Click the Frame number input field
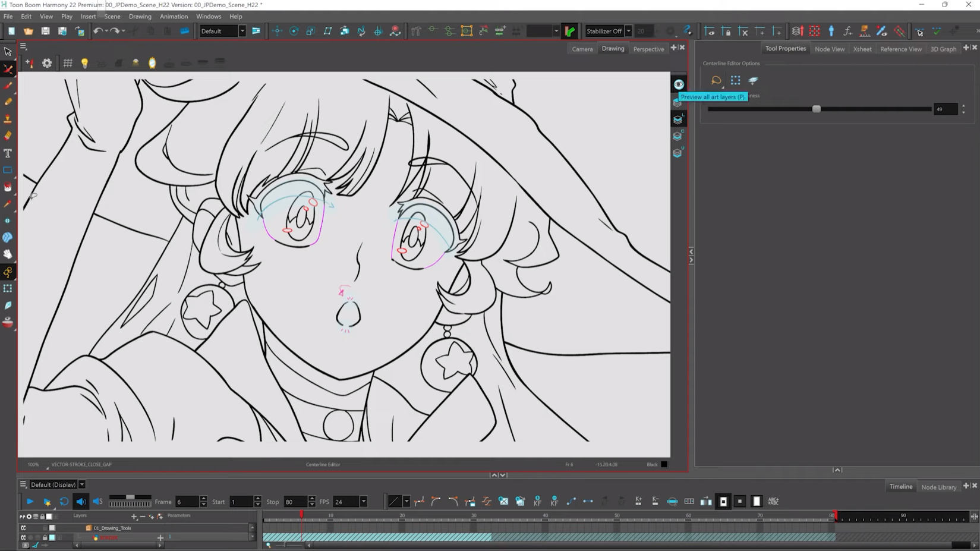This screenshot has height=551, width=980. pos(187,502)
